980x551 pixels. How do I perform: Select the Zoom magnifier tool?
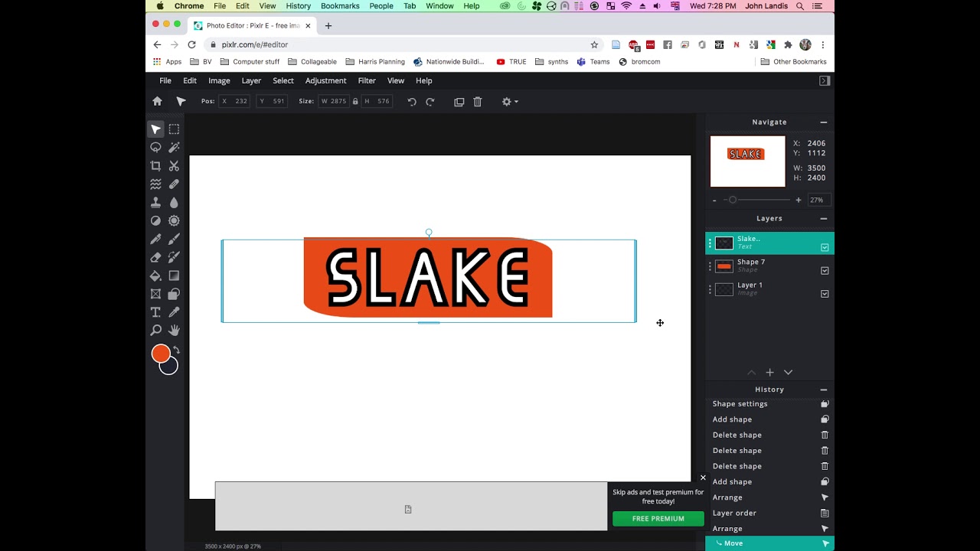[x=155, y=331]
